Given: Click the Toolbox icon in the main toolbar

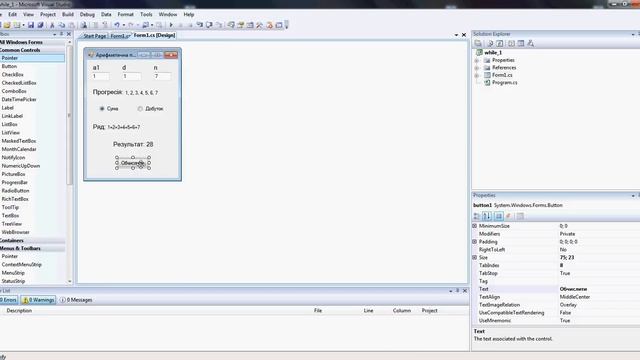Looking at the screenshot, I should pyautogui.click(x=259, y=25).
